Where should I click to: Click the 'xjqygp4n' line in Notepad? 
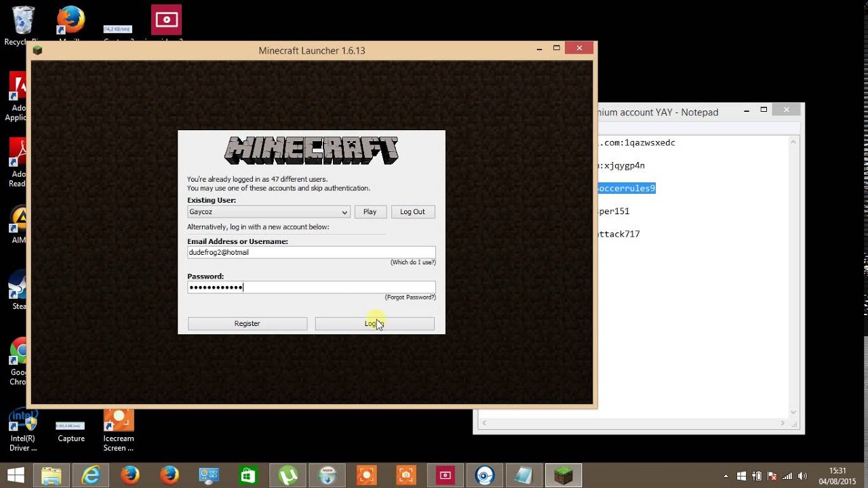click(x=620, y=165)
